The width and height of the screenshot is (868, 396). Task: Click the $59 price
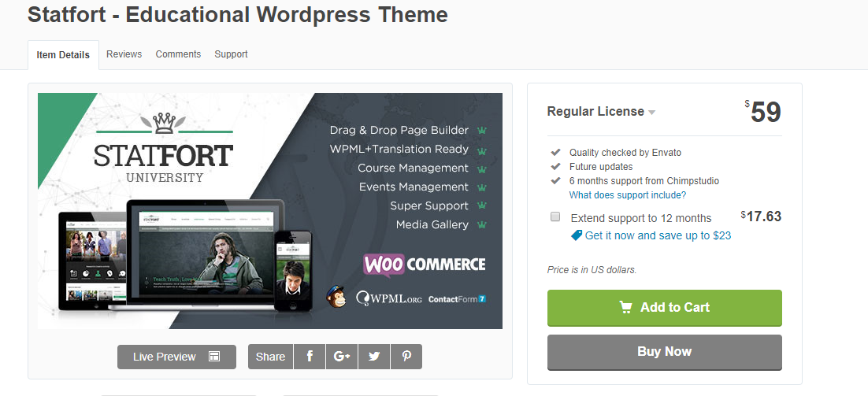[762, 113]
